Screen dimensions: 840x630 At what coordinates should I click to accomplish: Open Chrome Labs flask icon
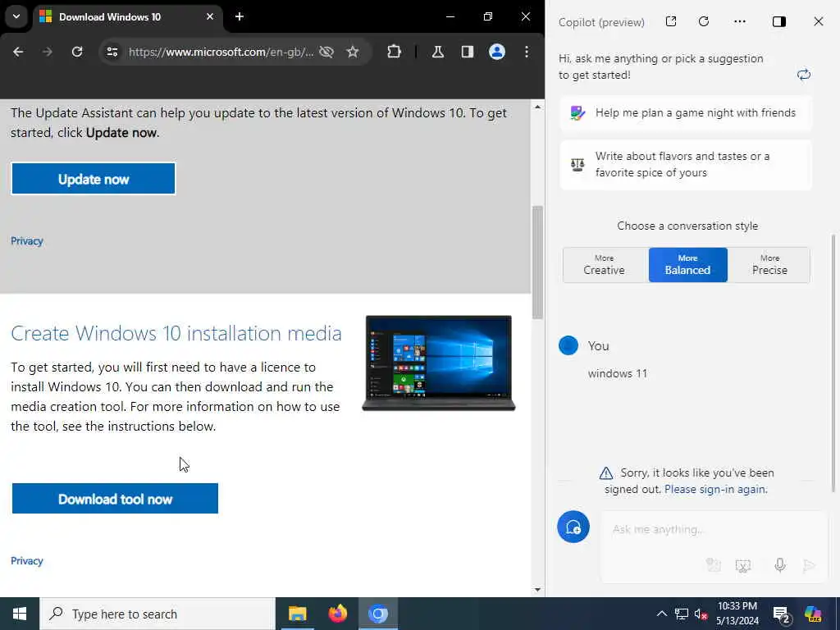click(x=438, y=52)
